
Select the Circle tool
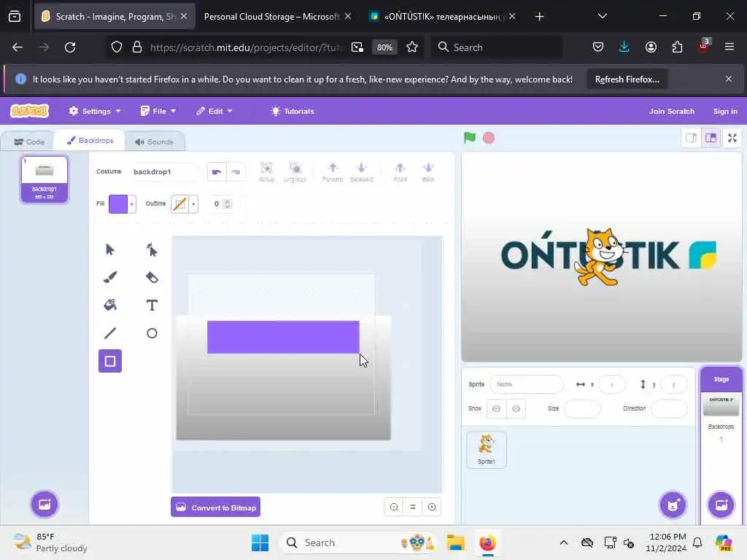[x=152, y=332]
